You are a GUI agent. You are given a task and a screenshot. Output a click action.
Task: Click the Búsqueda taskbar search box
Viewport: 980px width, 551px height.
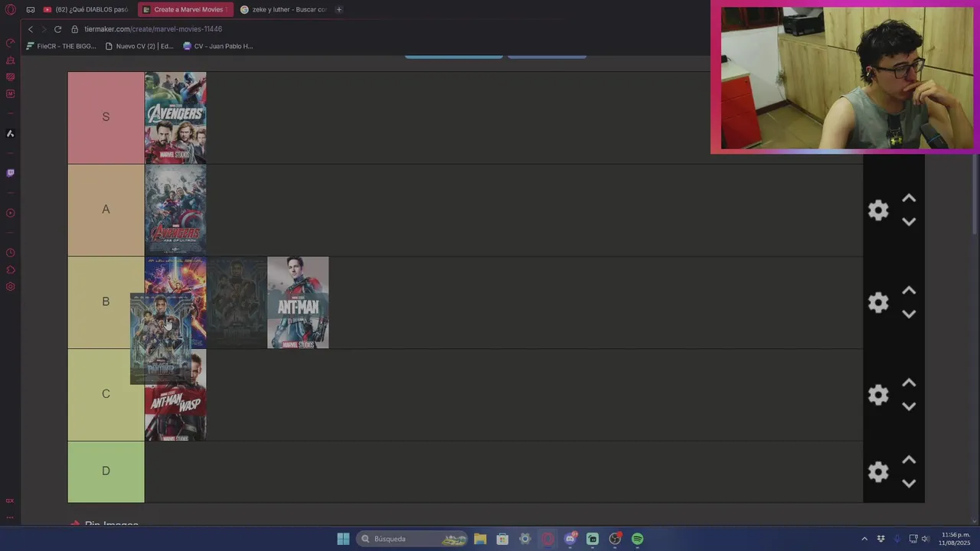click(x=413, y=539)
